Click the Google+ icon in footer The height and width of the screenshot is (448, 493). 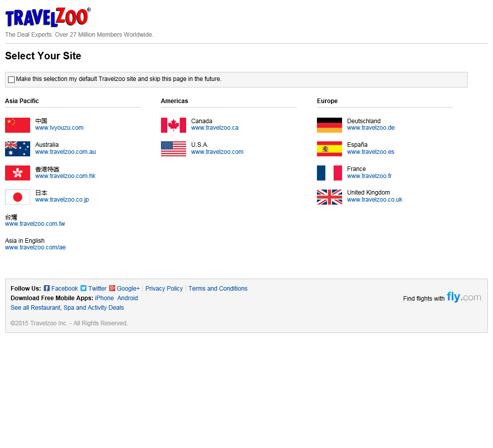click(x=112, y=288)
